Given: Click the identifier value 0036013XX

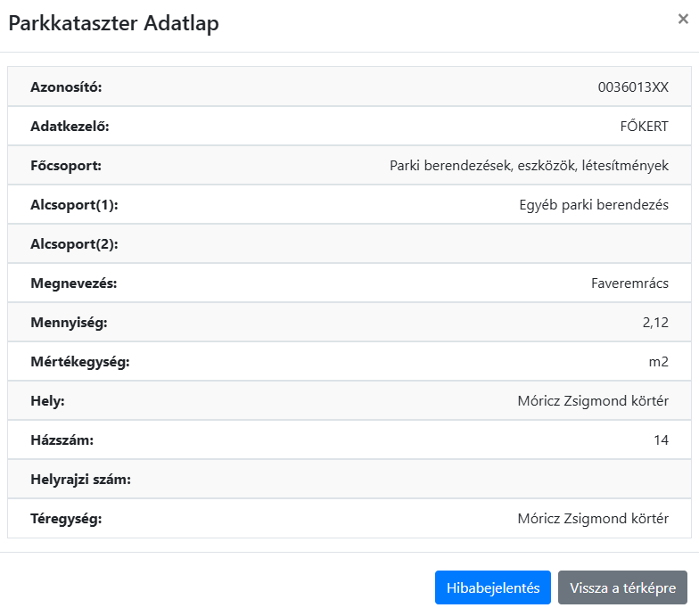Looking at the screenshot, I should point(632,87).
